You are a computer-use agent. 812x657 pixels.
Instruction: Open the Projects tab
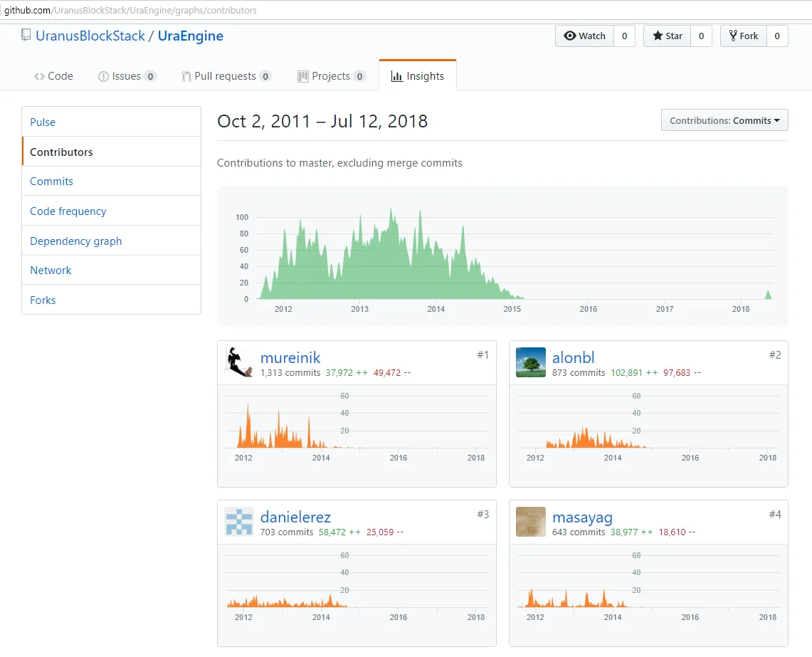pyautogui.click(x=332, y=76)
